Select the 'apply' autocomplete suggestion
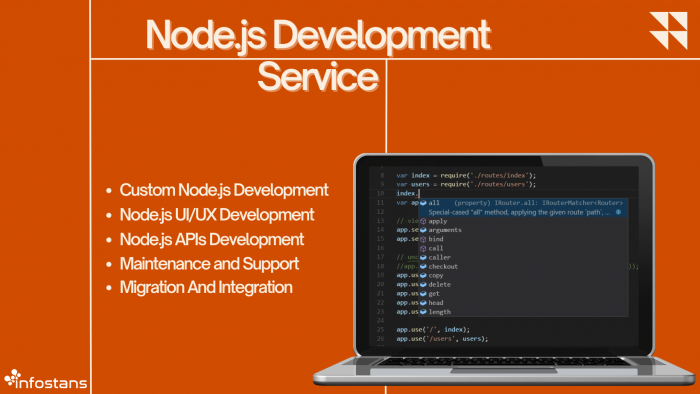This screenshot has height=394, width=700. coord(523,221)
